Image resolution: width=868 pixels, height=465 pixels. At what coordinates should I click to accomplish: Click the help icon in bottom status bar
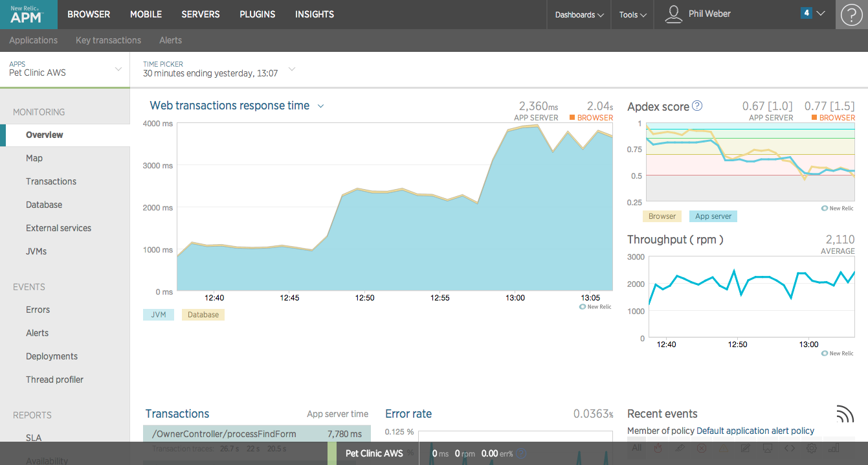click(x=522, y=453)
